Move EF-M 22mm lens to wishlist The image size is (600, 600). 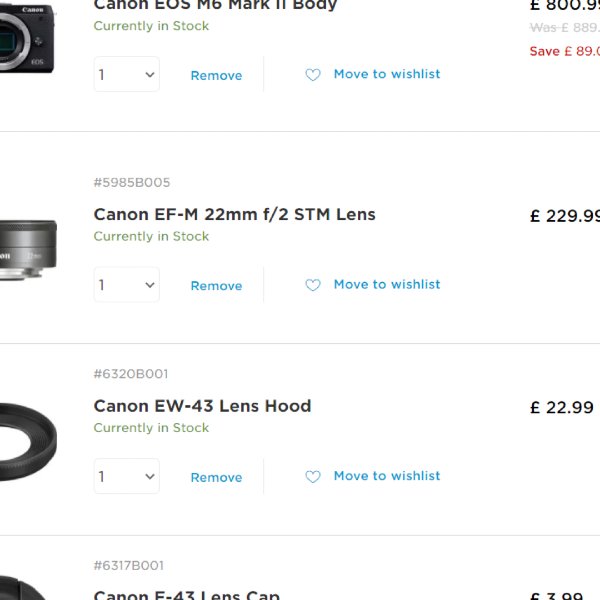click(386, 284)
